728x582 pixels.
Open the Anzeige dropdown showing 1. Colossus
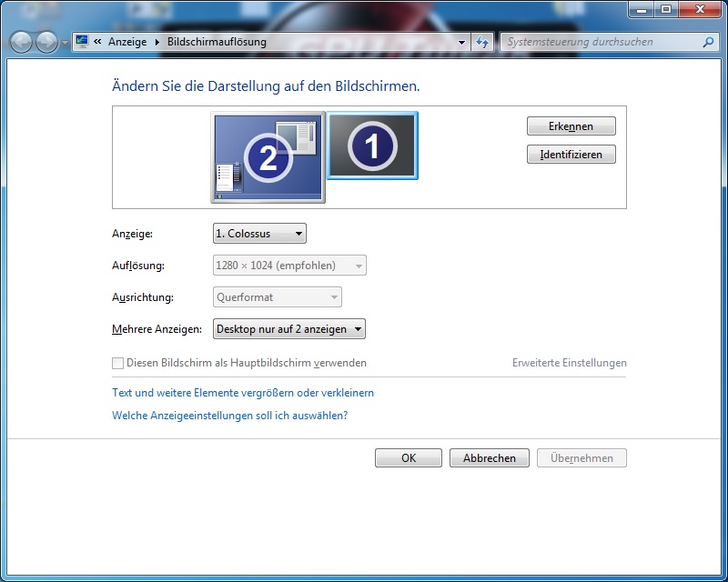[x=259, y=234]
